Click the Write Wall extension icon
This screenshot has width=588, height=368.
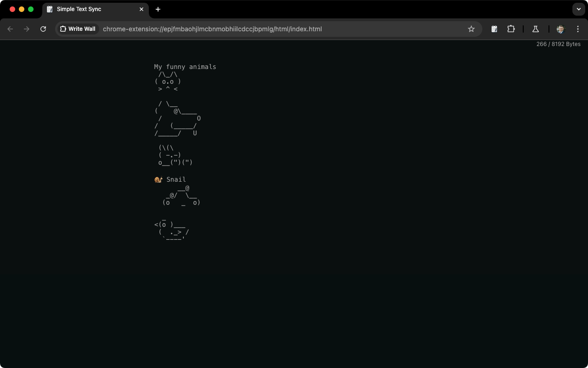[63, 29]
